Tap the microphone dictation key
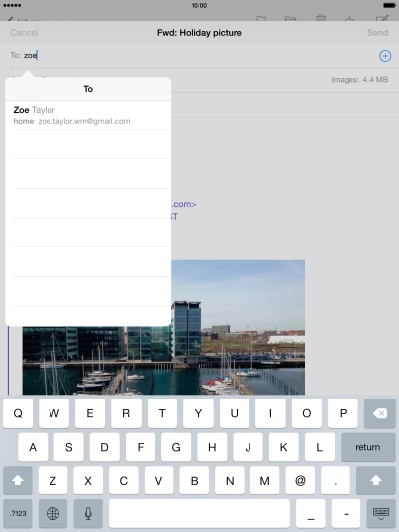The width and height of the screenshot is (399, 532). (x=88, y=513)
